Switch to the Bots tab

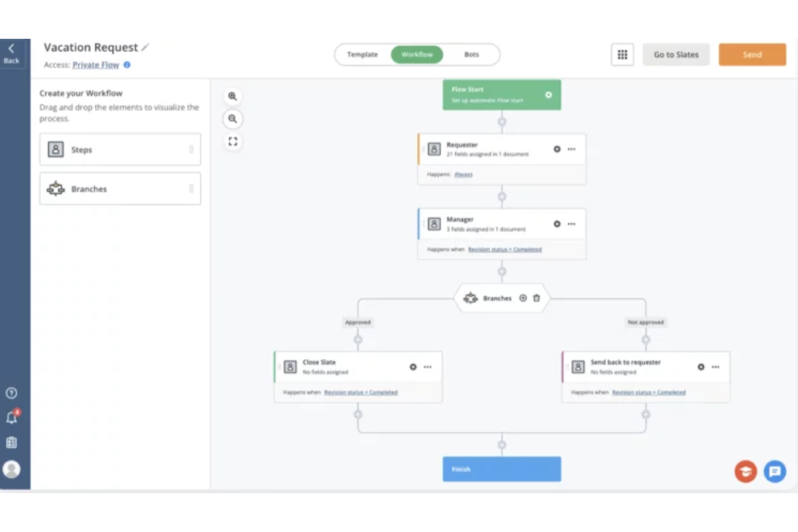click(471, 54)
